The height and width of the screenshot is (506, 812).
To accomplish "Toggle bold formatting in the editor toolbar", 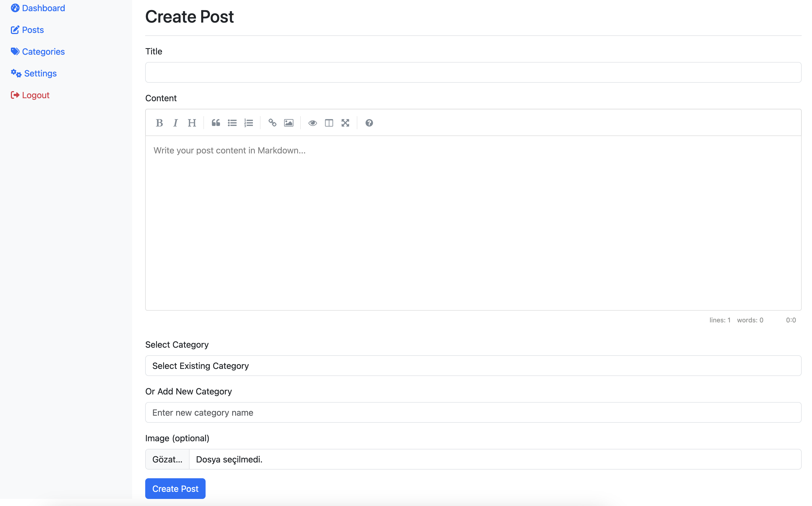I will point(159,123).
